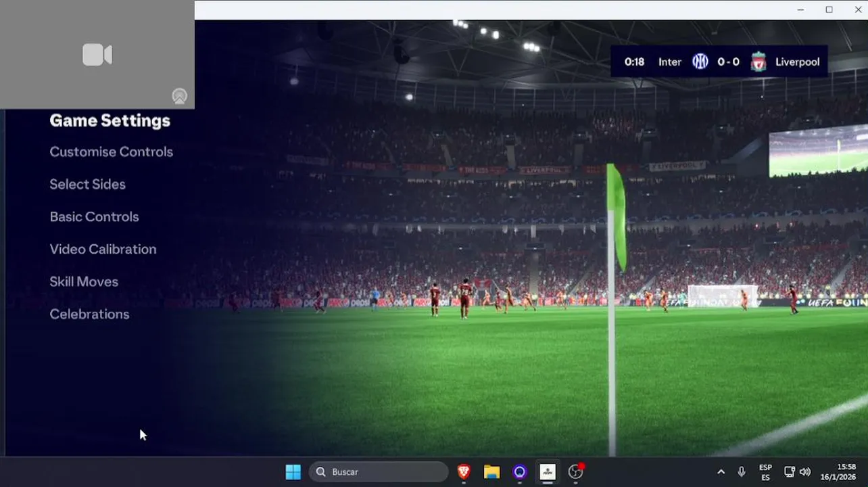Open File Explorer from the taskbar
This screenshot has width=868, height=487.
491,471
